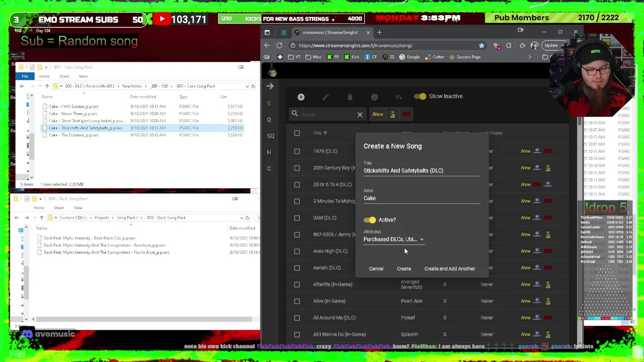The width and height of the screenshot is (644, 362).
Task: Click the browser back arrow
Action: [x=267, y=45]
